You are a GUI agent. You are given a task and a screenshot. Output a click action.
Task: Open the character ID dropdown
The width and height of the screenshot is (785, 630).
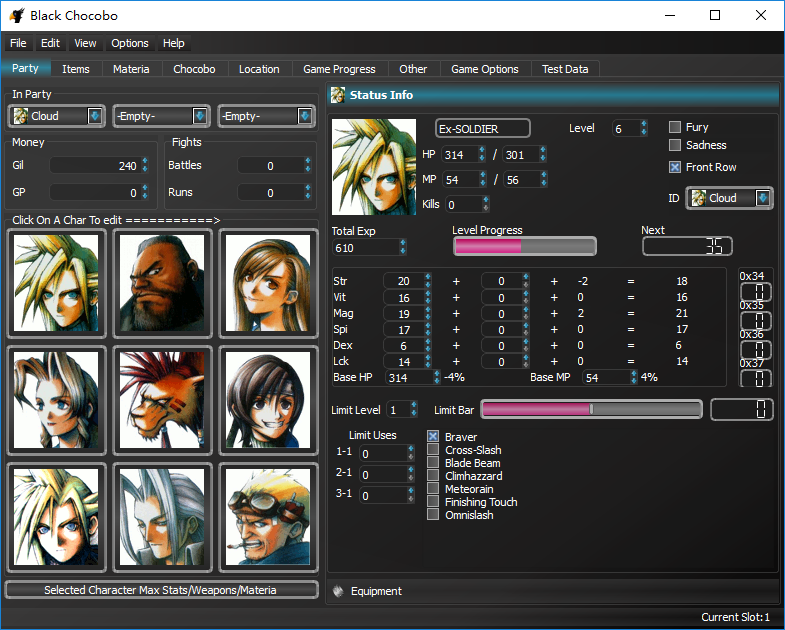coord(729,198)
